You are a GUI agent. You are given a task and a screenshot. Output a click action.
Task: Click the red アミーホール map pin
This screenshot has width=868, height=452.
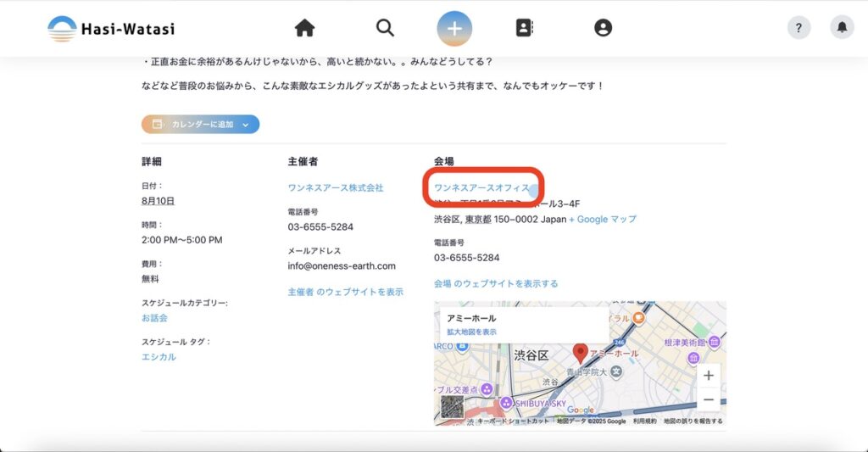(581, 353)
